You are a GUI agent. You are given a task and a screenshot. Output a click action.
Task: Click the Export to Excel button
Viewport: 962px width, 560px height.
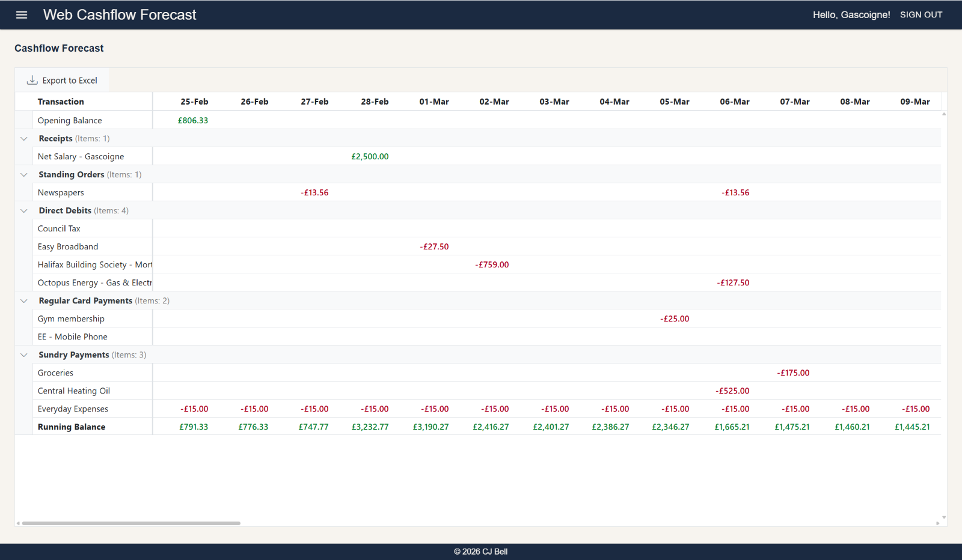coord(62,79)
